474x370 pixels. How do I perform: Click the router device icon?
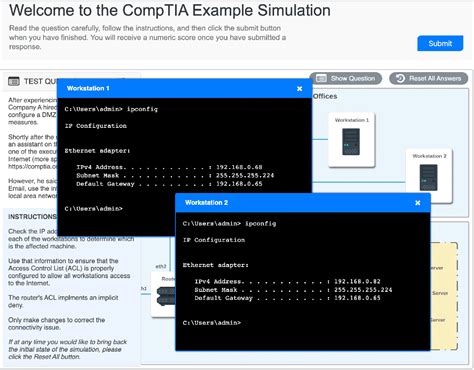(x=166, y=296)
